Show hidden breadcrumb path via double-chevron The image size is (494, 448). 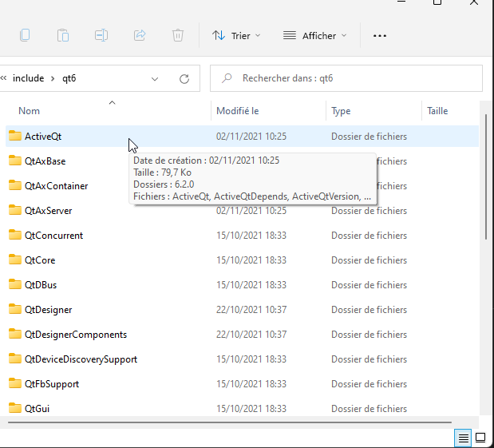[3, 78]
